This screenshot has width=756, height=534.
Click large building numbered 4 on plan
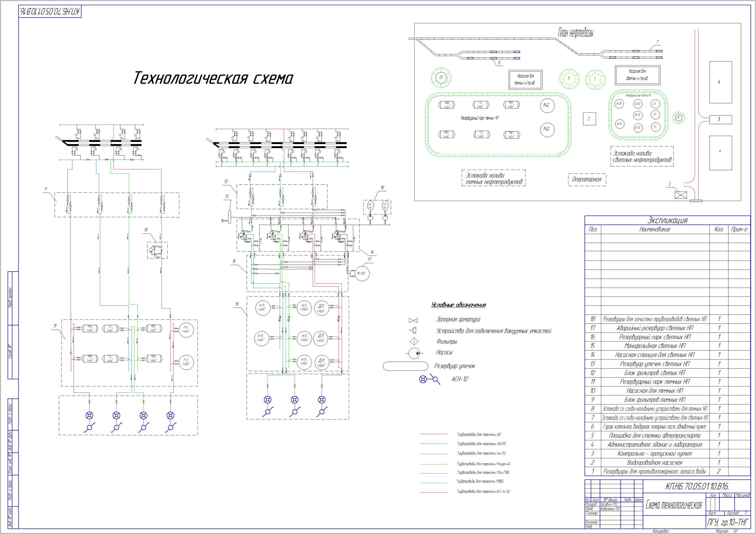721,153
